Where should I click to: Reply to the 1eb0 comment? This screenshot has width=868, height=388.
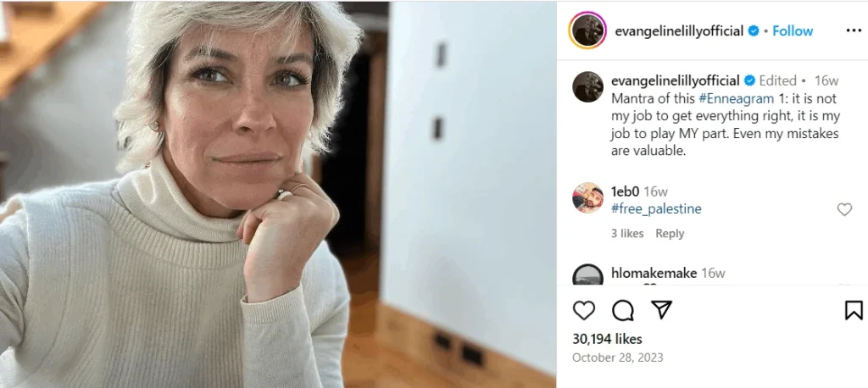pyautogui.click(x=670, y=234)
